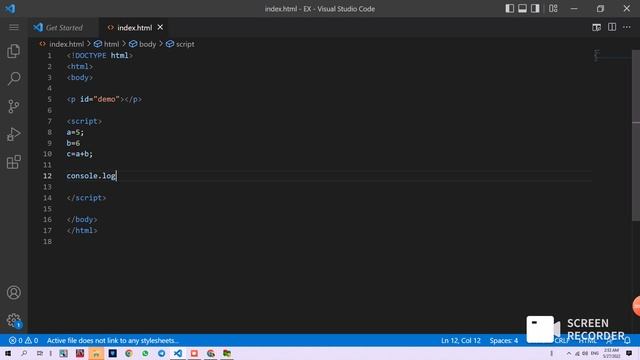
Task: Open the Source Control view
Action: [x=13, y=106]
